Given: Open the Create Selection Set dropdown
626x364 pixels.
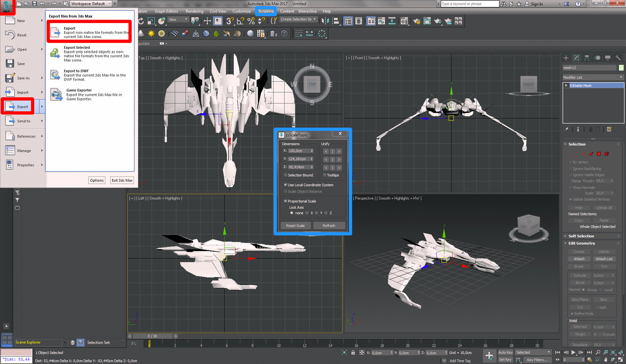Looking at the screenshot, I should point(298,20).
